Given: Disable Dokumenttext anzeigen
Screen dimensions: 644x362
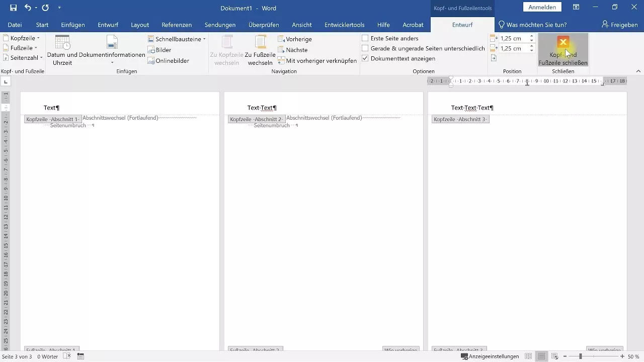Looking at the screenshot, I should tap(364, 58).
